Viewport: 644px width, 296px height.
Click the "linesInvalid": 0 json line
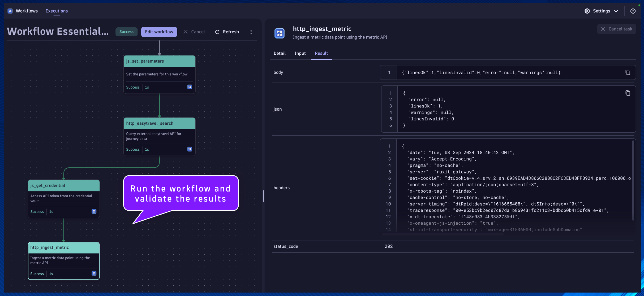pyautogui.click(x=431, y=119)
